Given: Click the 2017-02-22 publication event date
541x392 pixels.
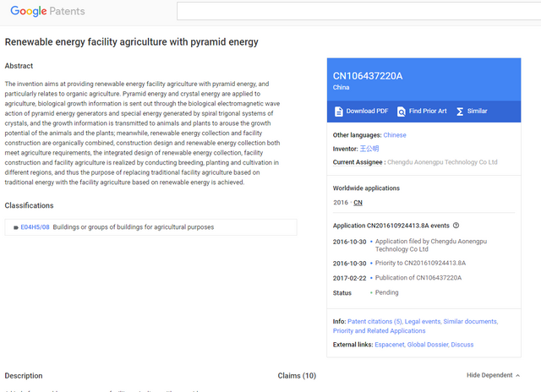Looking at the screenshot, I should pyautogui.click(x=349, y=278).
